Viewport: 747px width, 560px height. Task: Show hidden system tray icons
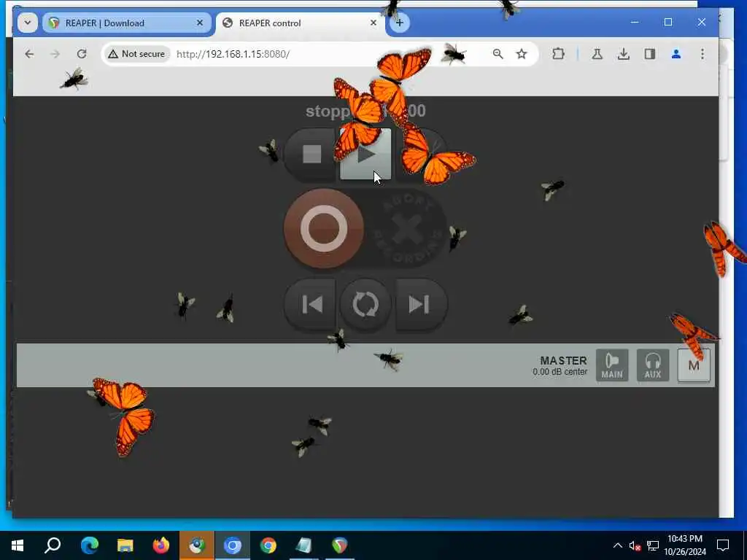(x=617, y=545)
